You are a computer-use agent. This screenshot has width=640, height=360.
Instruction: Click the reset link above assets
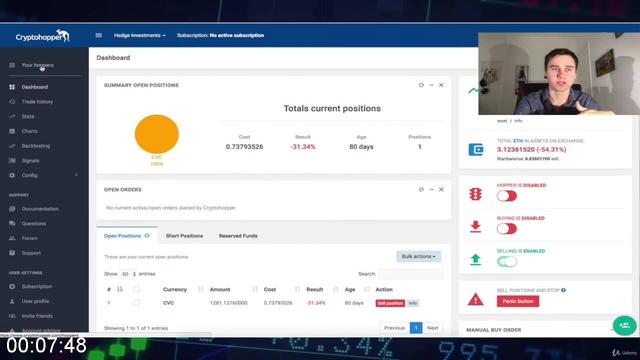pyautogui.click(x=502, y=121)
